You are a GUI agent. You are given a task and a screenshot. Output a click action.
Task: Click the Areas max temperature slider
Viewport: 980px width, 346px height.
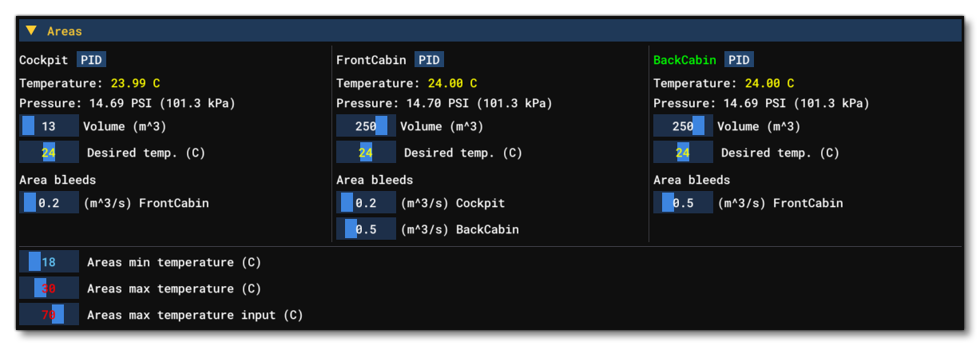(49, 288)
